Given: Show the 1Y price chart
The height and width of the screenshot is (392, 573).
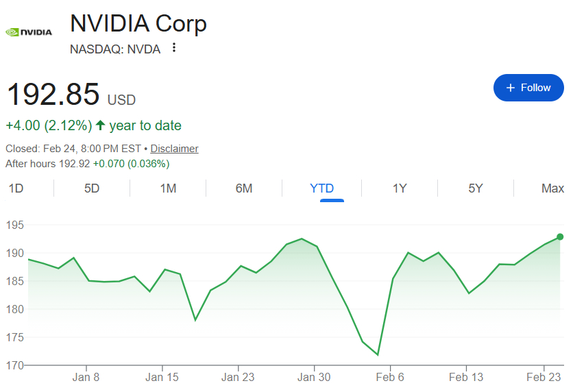Looking at the screenshot, I should click(400, 188).
